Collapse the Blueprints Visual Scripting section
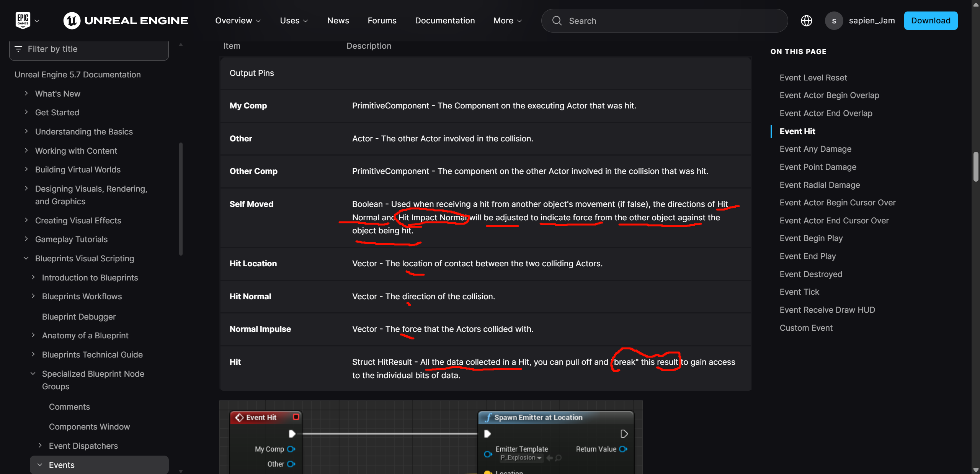This screenshot has width=980, height=474. 26,258
